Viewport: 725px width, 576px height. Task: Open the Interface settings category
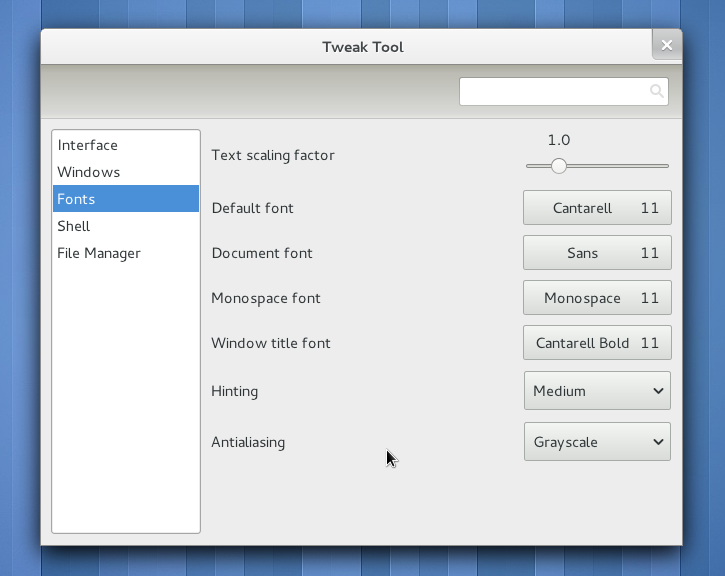click(x=88, y=145)
